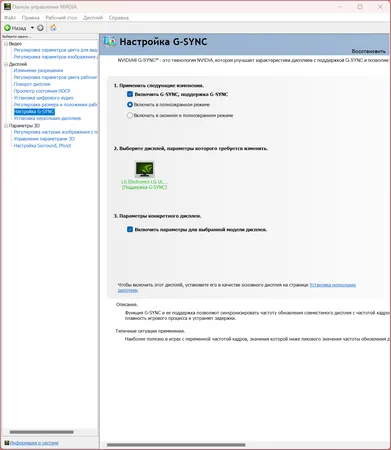Image resolution: width=391 pixels, height=450 pixels.
Task: Open desktop color adjustment tree item
Action: pos(56,77)
